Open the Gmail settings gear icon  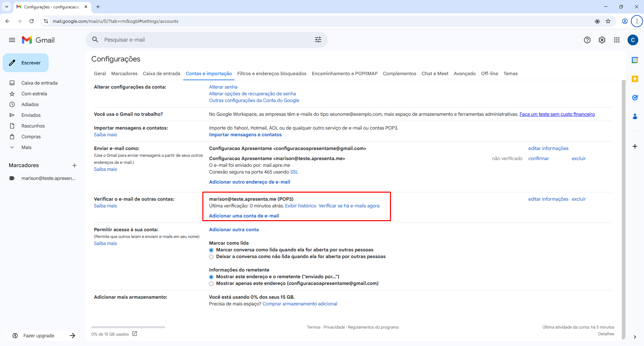602,40
